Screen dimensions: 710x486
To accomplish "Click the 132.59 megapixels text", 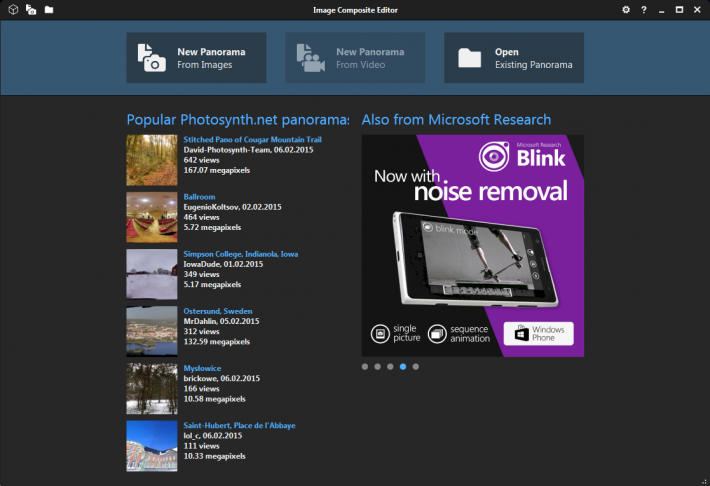I will (x=216, y=342).
